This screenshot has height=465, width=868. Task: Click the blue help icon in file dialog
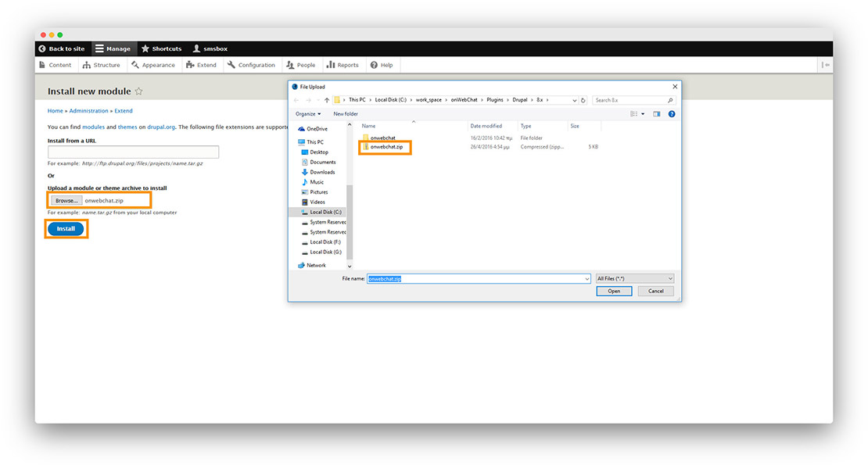[x=671, y=114]
